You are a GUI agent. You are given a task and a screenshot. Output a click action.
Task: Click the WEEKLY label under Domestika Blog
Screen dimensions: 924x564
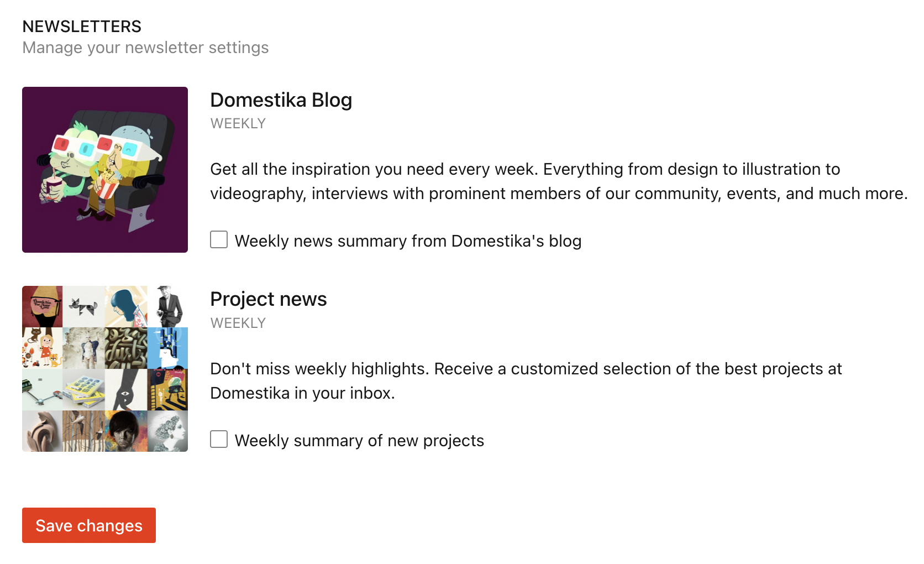pyautogui.click(x=238, y=123)
